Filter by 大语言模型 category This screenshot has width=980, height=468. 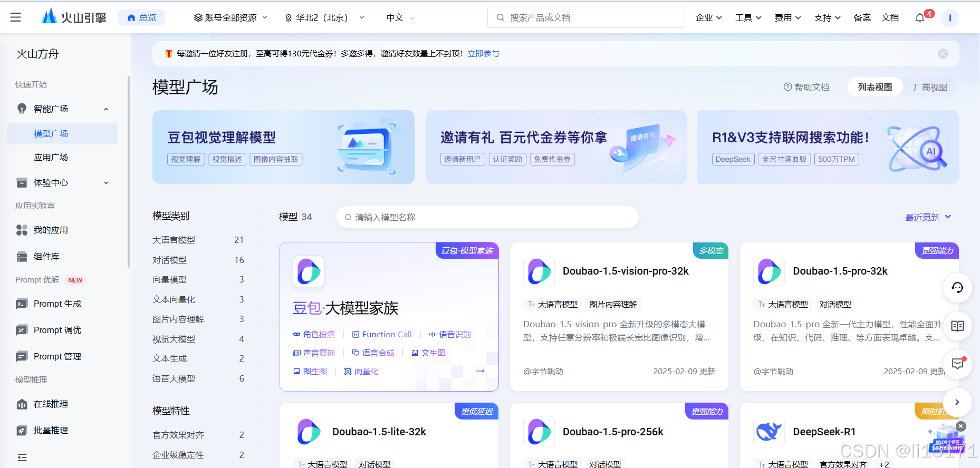coord(198,240)
